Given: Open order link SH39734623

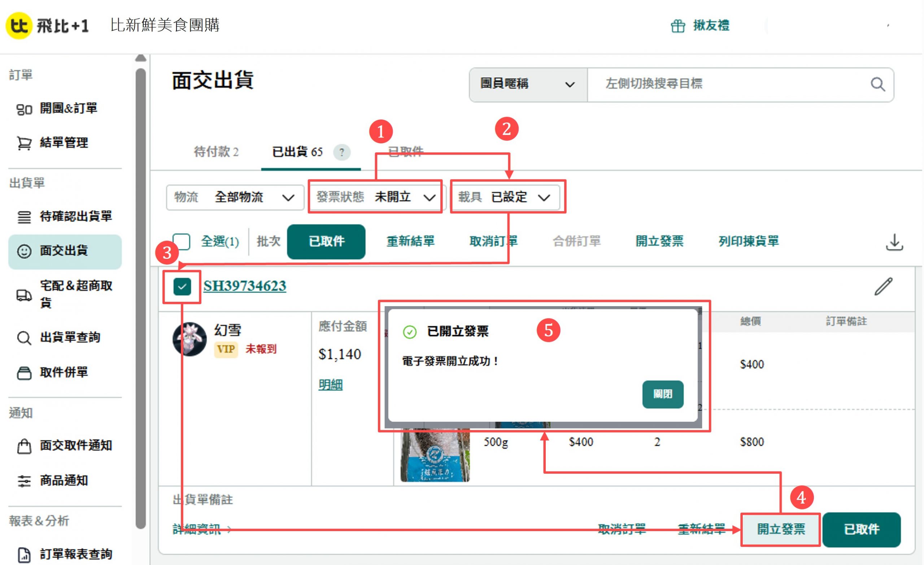Looking at the screenshot, I should click(244, 286).
